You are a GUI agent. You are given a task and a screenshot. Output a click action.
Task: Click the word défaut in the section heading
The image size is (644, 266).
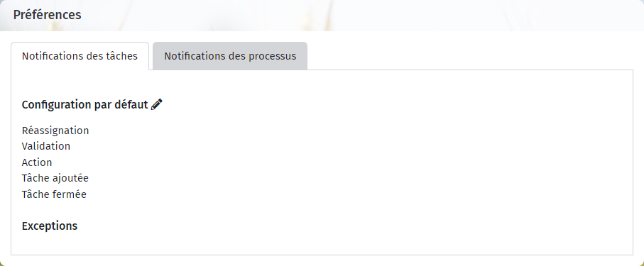133,105
